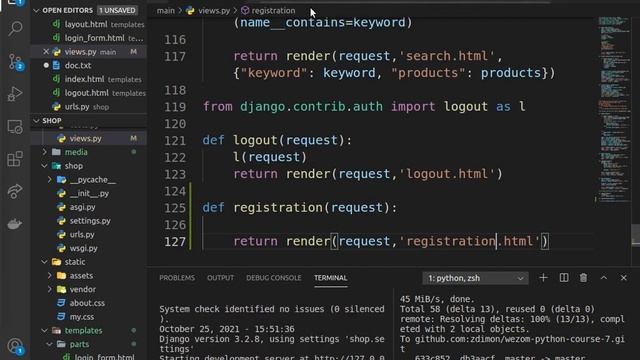Open __init__.py in shop folder
Viewport: 640px width, 360px height.
pos(89,193)
